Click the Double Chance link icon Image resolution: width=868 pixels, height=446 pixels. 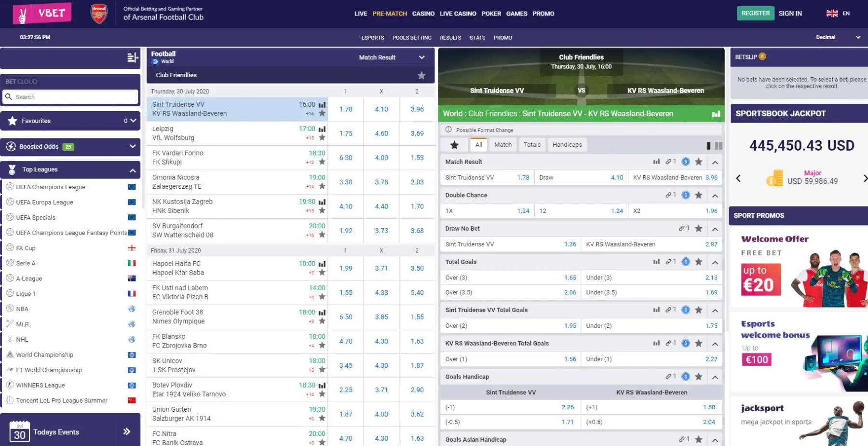coord(668,195)
